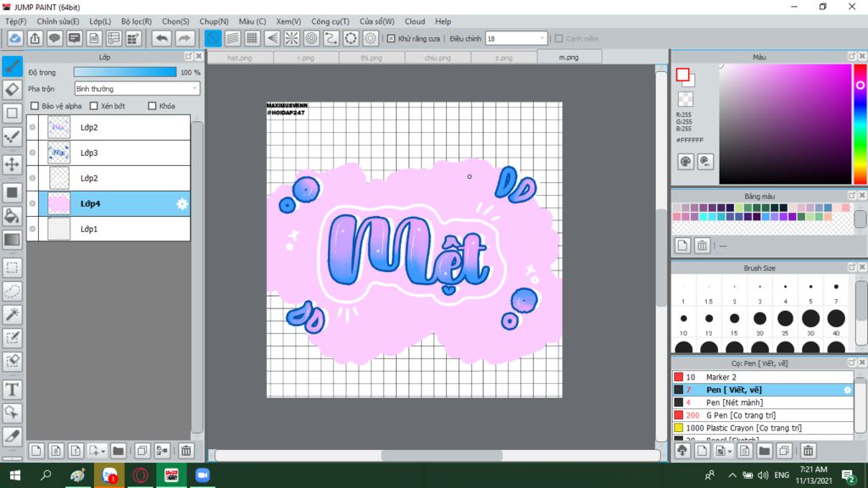The image size is (868, 488).
Task: Open the Pha trộn blend mode dropdown
Action: (136, 88)
